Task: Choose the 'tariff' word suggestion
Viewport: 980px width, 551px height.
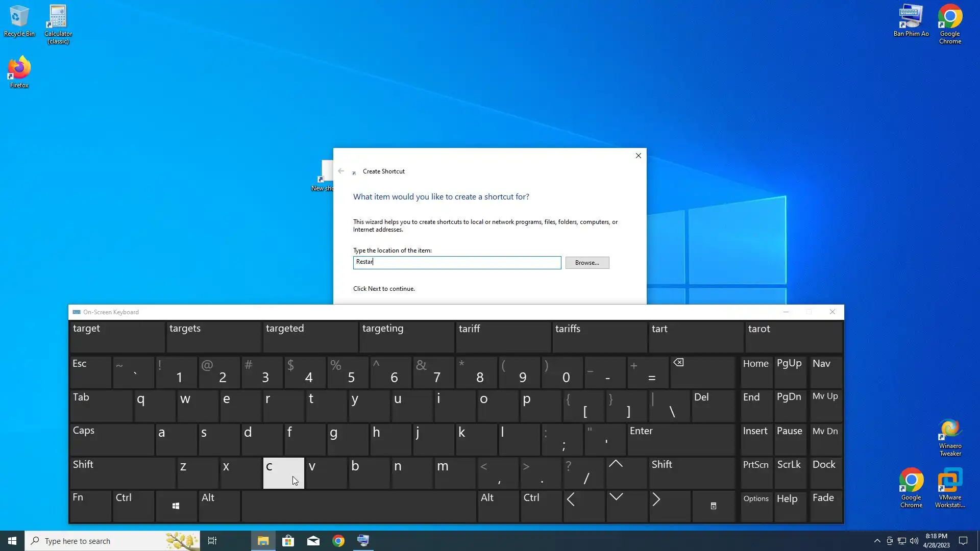Action: (503, 336)
